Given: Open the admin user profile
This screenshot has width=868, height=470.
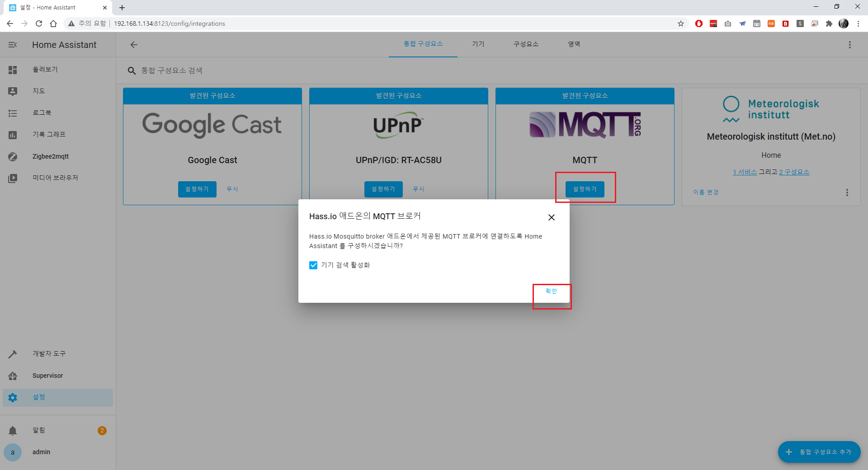Looking at the screenshot, I should pos(58,452).
